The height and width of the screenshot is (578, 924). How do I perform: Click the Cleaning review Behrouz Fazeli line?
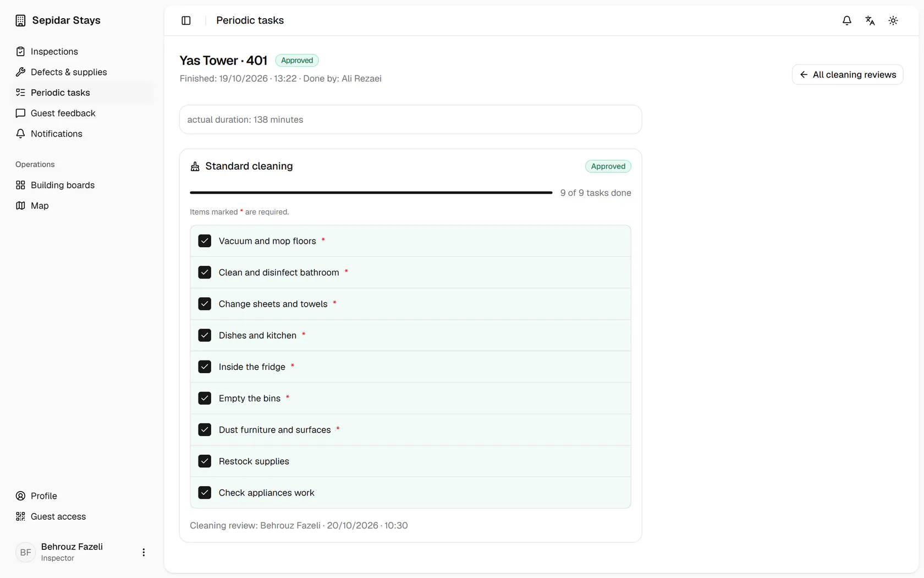click(x=299, y=525)
